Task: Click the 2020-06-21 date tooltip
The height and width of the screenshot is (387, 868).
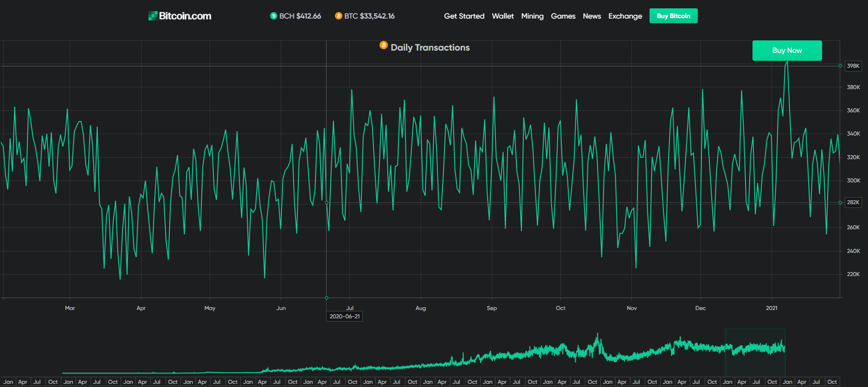Action: coord(345,316)
